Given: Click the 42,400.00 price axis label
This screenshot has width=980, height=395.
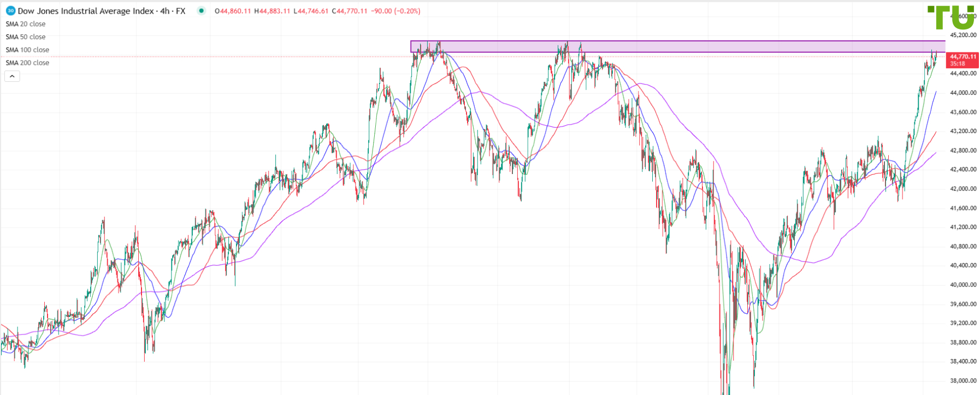Looking at the screenshot, I should tap(963, 170).
